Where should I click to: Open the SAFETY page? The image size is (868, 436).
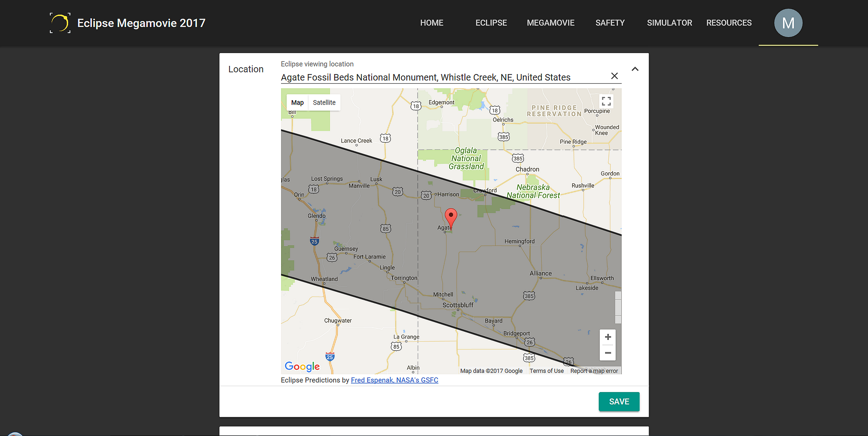610,23
